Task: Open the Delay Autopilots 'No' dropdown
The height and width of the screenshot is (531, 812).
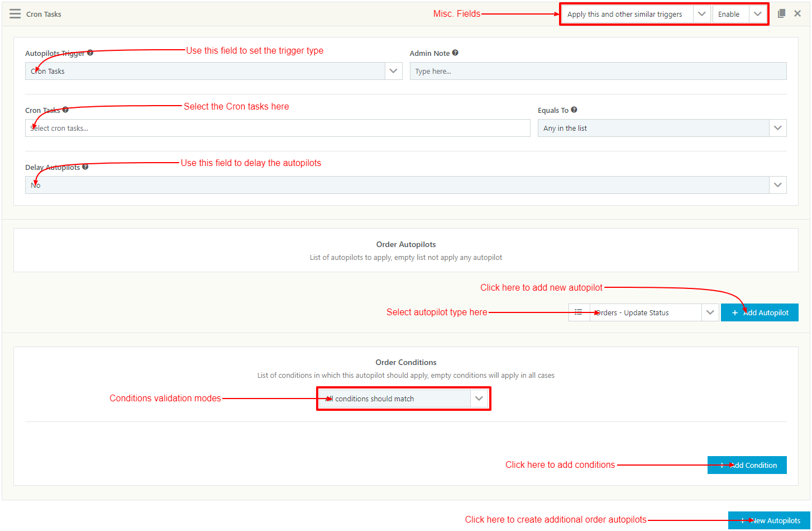Action: 405,185
